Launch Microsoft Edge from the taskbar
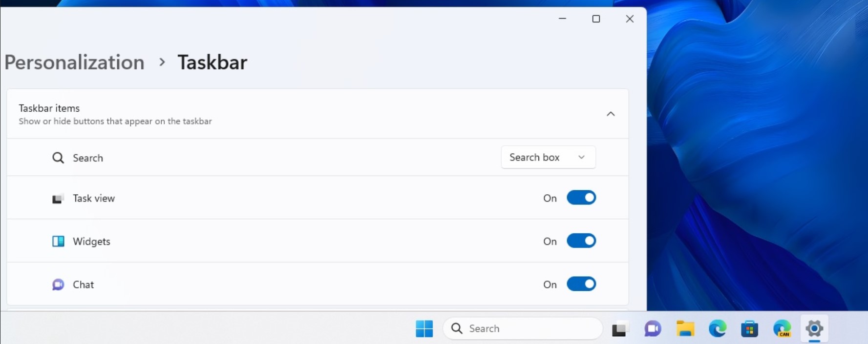The image size is (868, 344). 717,329
